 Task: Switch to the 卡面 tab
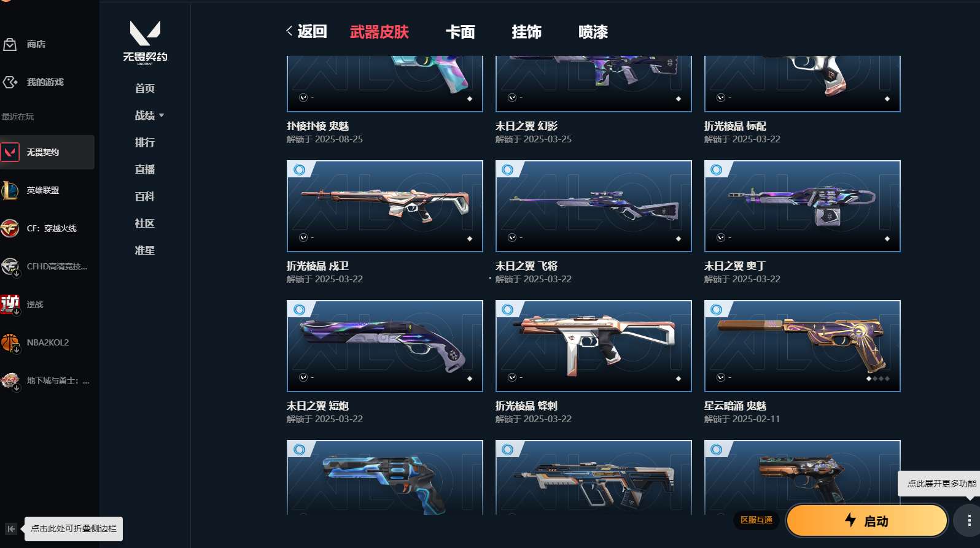click(x=461, y=32)
